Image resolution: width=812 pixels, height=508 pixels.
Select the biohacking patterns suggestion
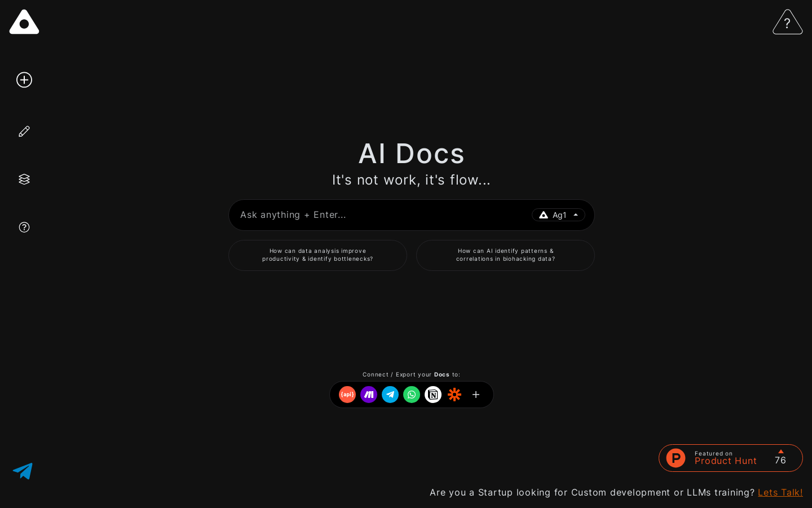coord(505,255)
